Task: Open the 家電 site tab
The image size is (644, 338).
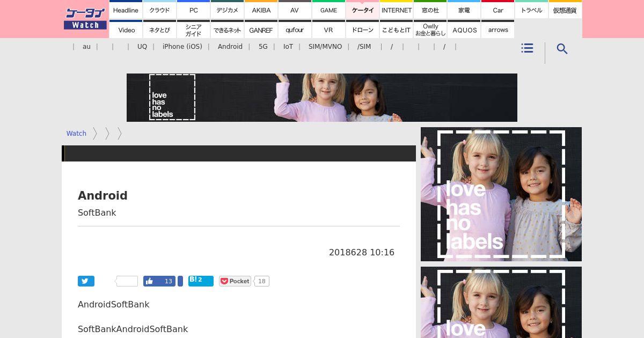Action: 464,10
